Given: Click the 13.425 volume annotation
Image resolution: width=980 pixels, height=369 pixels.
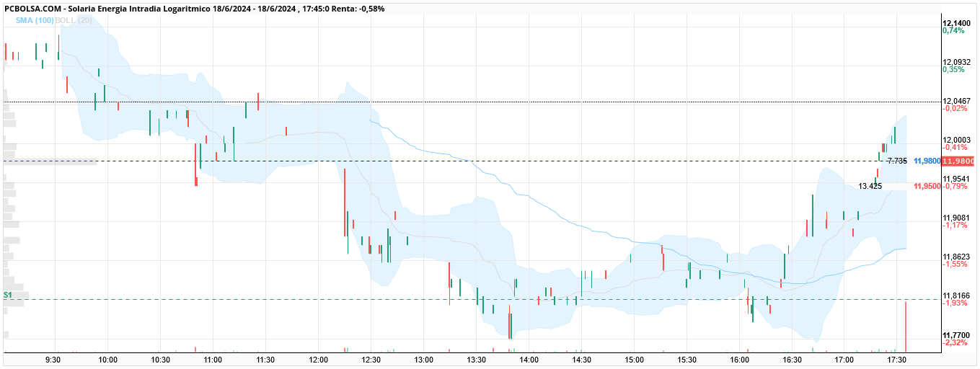Looking at the screenshot, I should coord(870,186).
